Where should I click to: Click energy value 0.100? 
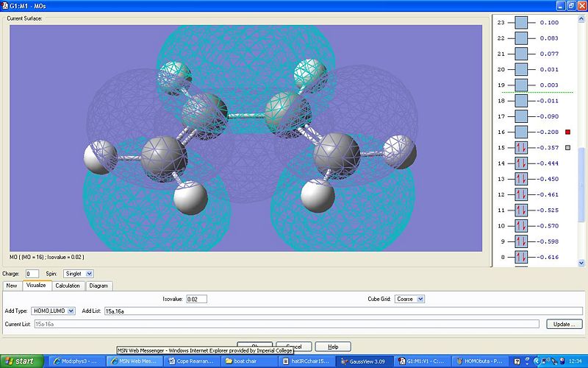549,23
